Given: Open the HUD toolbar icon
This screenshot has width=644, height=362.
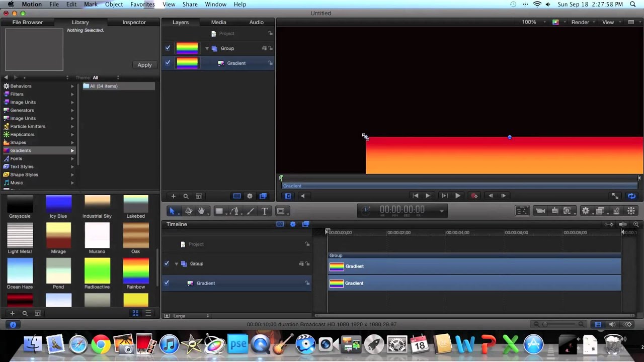Looking at the screenshot, I should 522,211.
